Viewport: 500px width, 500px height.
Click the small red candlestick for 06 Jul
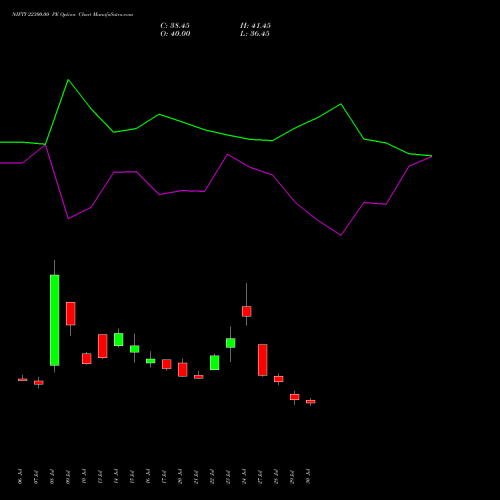tap(23, 380)
